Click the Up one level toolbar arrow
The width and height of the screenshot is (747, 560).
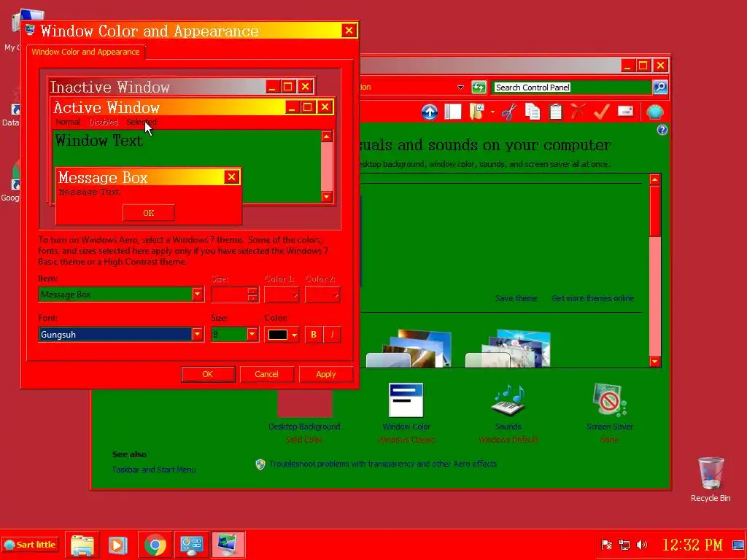(x=429, y=112)
